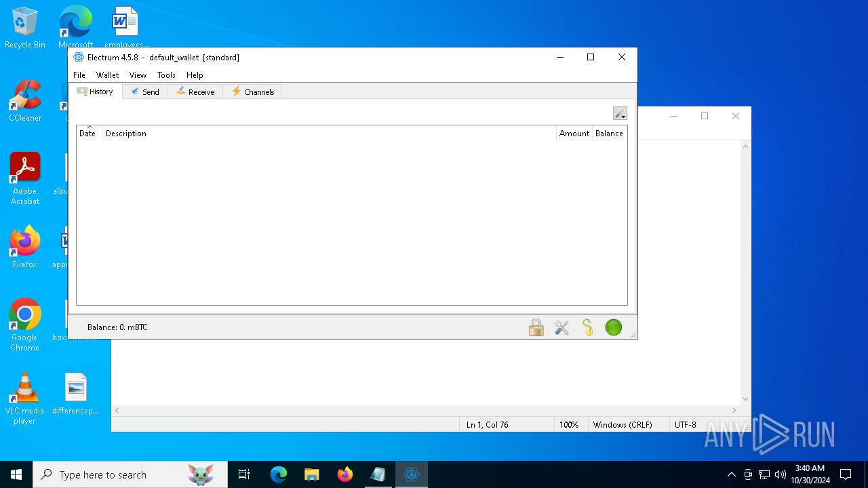Image resolution: width=868 pixels, height=488 pixels.
Task: Click Notepad's UTF-8 encoding status
Action: 686,425
